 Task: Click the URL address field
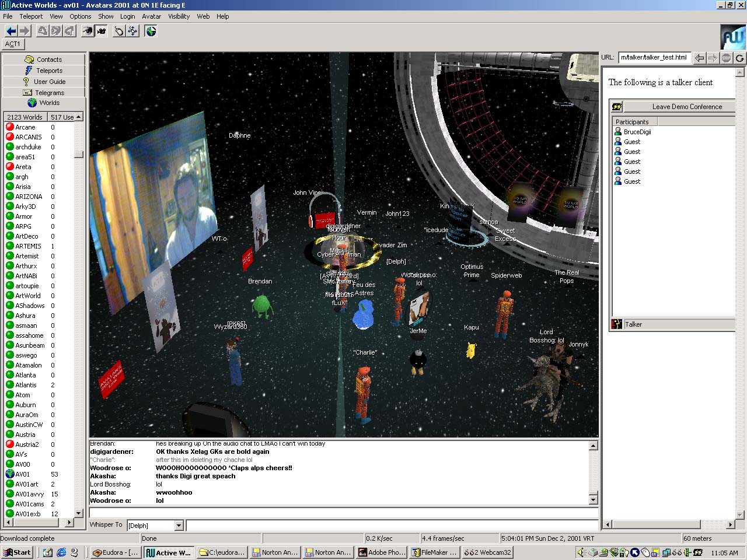point(654,57)
